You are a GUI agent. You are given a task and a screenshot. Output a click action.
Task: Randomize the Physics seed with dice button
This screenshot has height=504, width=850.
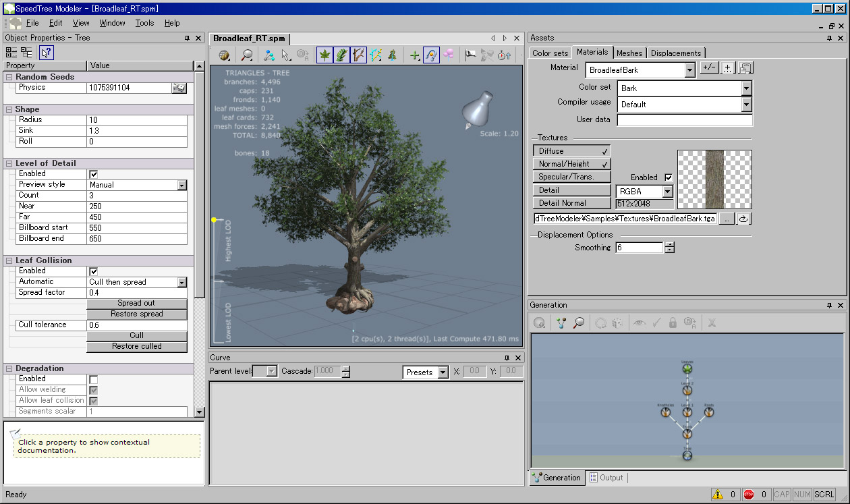coord(179,88)
